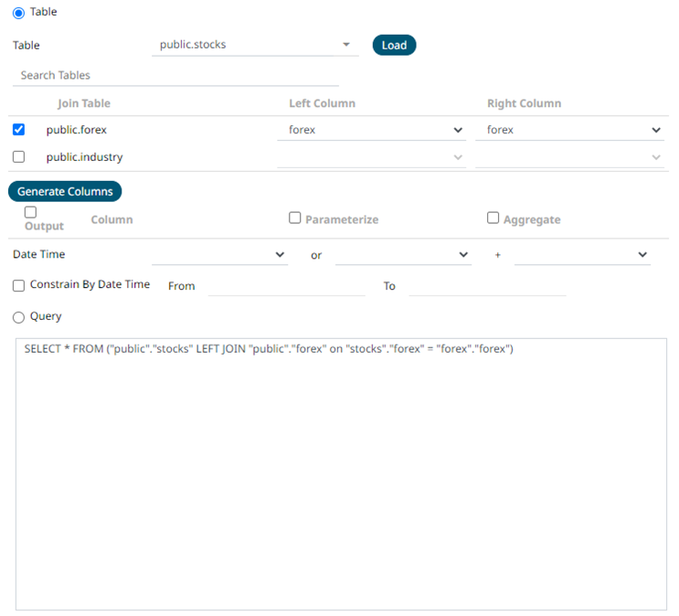Open the Date Time dropdown after 'or'

click(x=402, y=255)
